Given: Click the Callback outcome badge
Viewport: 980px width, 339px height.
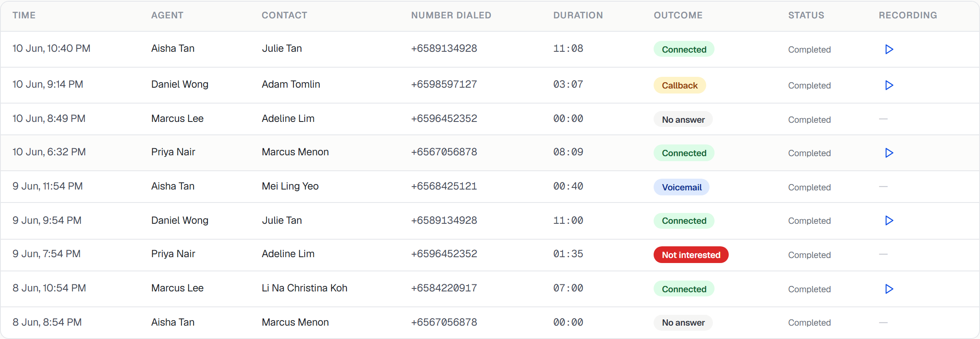Looking at the screenshot, I should tap(679, 85).
